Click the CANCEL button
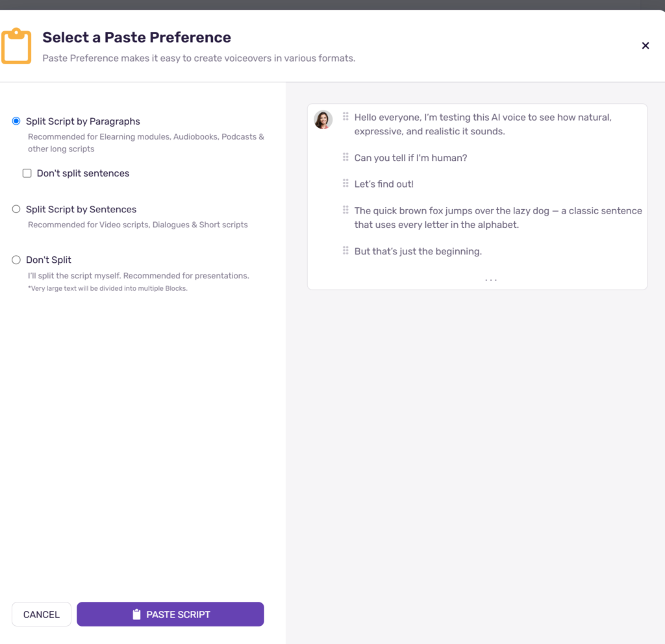This screenshot has height=644, width=665. (x=42, y=614)
